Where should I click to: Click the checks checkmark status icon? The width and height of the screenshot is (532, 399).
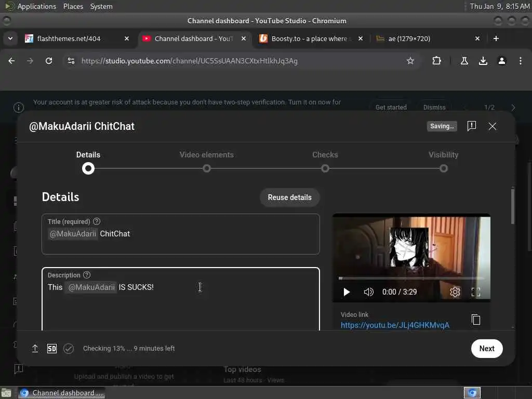click(69, 349)
